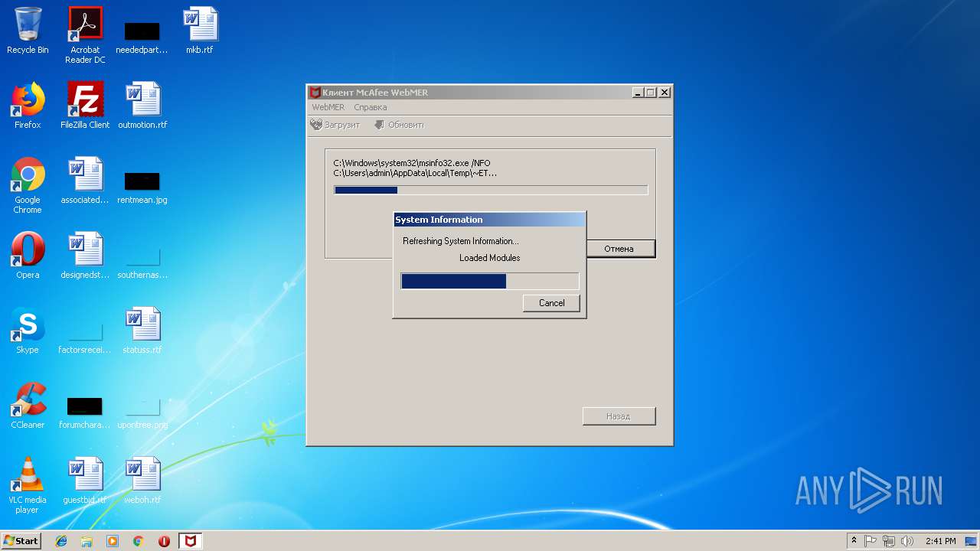Launch Firefox from the desktop
980x551 pixels.
point(28,106)
